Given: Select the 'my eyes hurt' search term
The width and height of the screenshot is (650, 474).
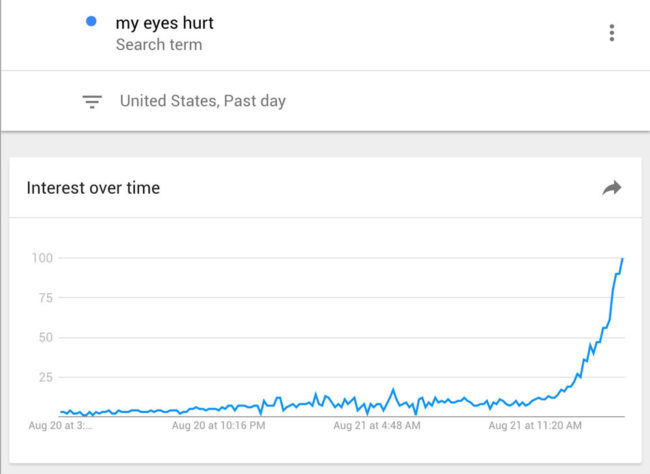Looking at the screenshot, I should pyautogui.click(x=165, y=23).
